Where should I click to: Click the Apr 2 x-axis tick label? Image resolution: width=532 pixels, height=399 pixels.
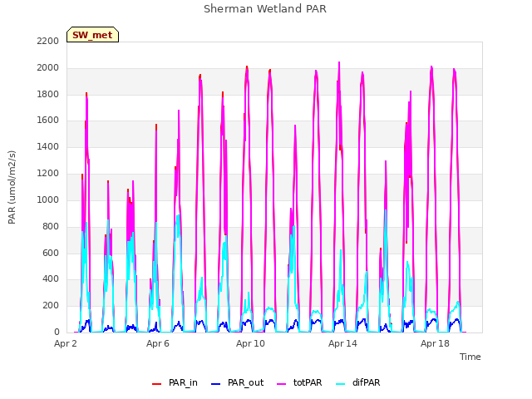66,343
